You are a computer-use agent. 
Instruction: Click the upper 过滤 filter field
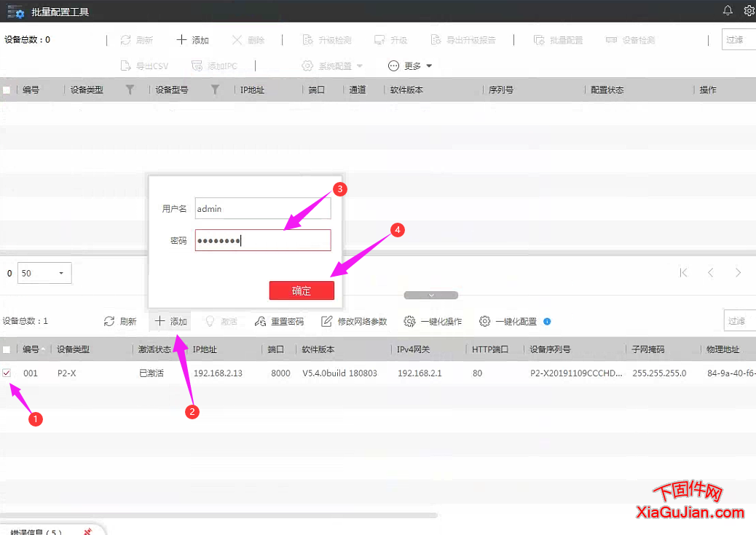739,39
